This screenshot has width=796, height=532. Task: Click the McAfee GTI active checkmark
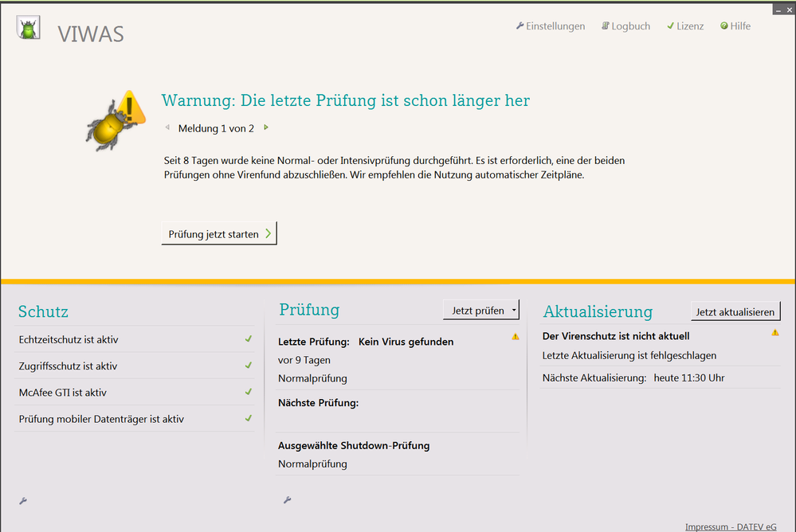[249, 392]
